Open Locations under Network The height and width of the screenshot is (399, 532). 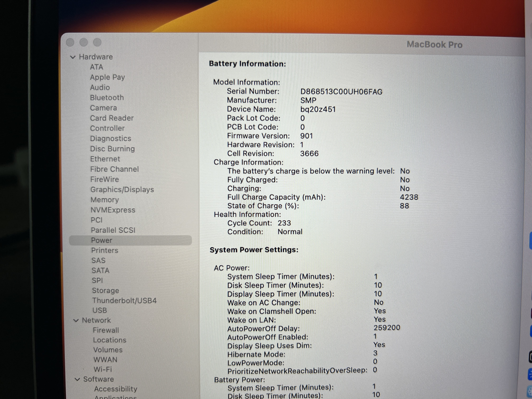(x=110, y=340)
